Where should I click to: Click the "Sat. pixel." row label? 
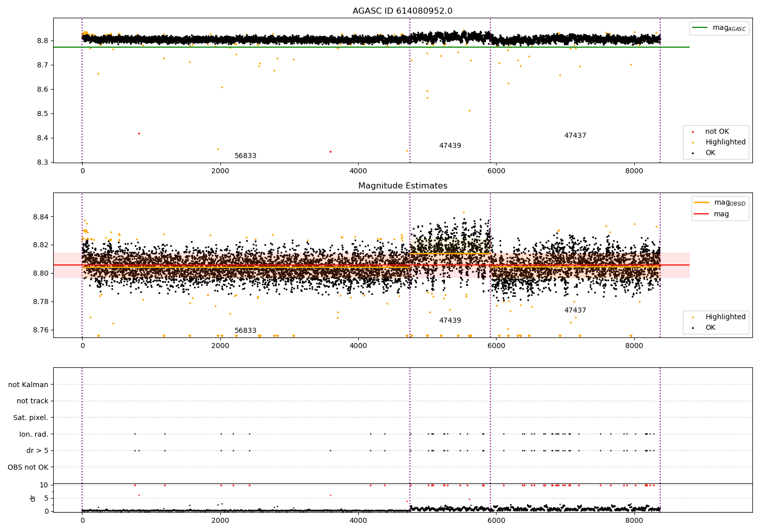pyautogui.click(x=31, y=418)
